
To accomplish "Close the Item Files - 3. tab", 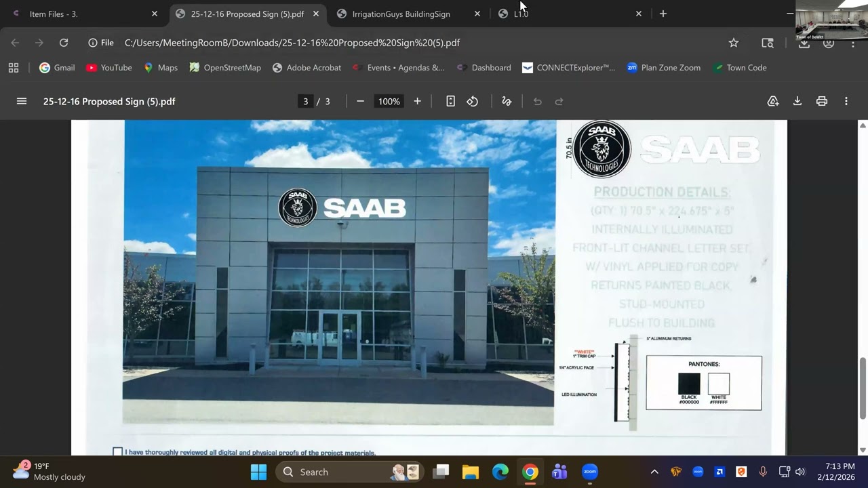I will point(155,14).
